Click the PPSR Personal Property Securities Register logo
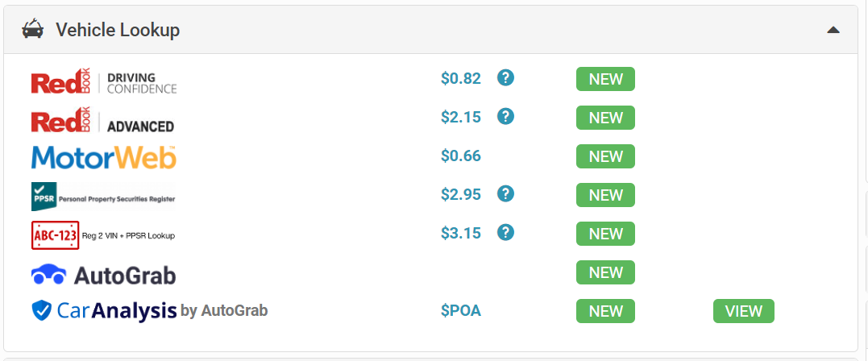 coord(103,197)
